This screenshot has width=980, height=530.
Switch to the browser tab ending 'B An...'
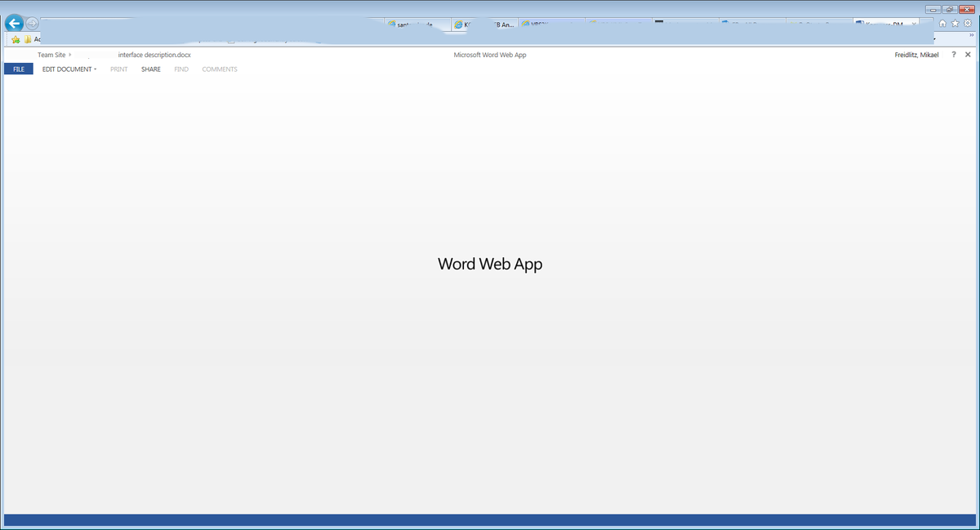click(484, 24)
